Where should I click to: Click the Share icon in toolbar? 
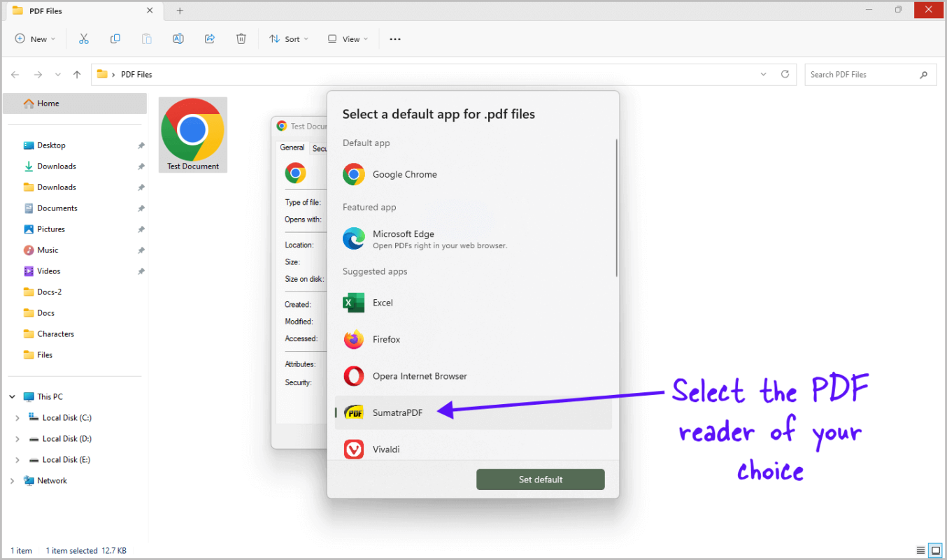(210, 39)
